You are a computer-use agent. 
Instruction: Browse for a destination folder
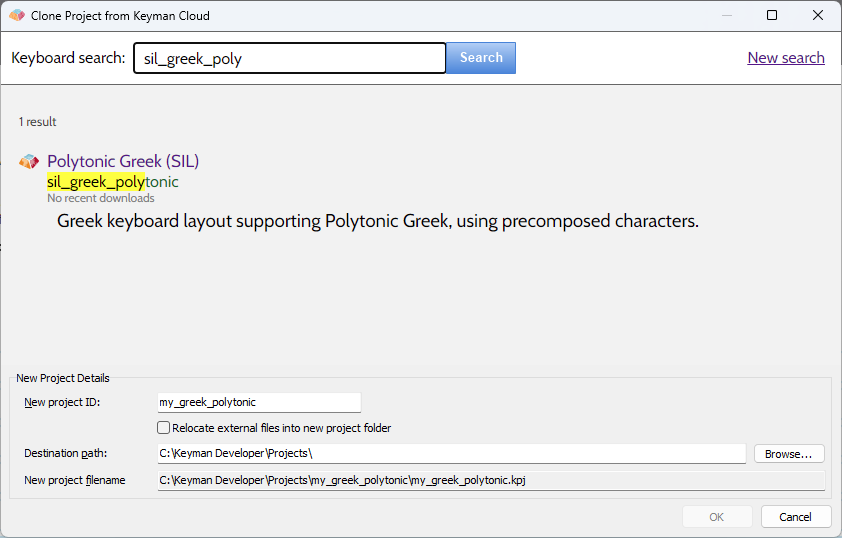click(789, 454)
